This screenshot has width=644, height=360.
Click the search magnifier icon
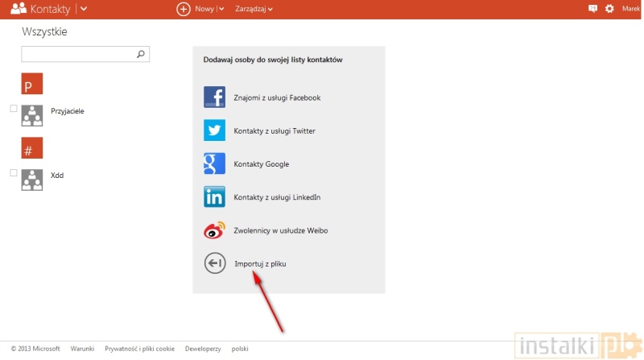(141, 54)
